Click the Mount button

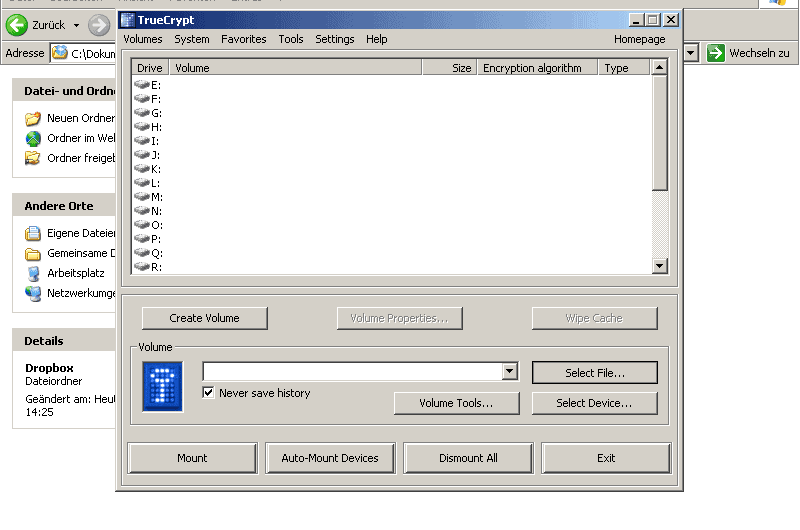192,458
